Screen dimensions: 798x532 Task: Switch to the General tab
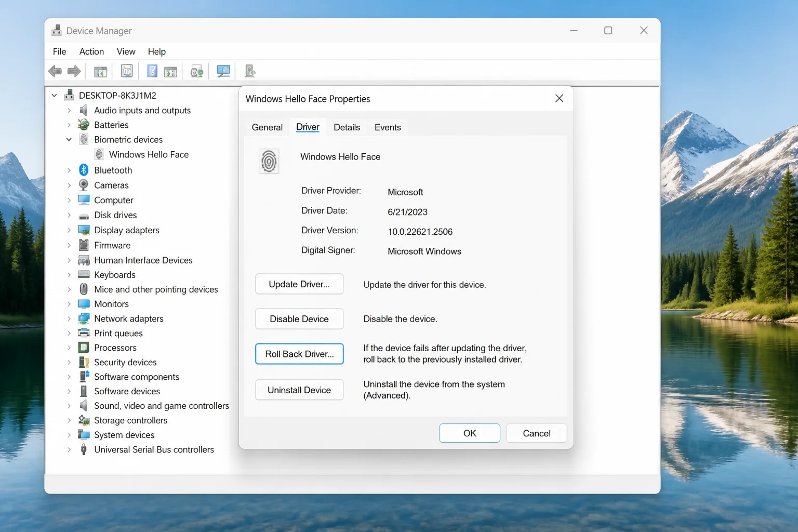pyautogui.click(x=267, y=127)
